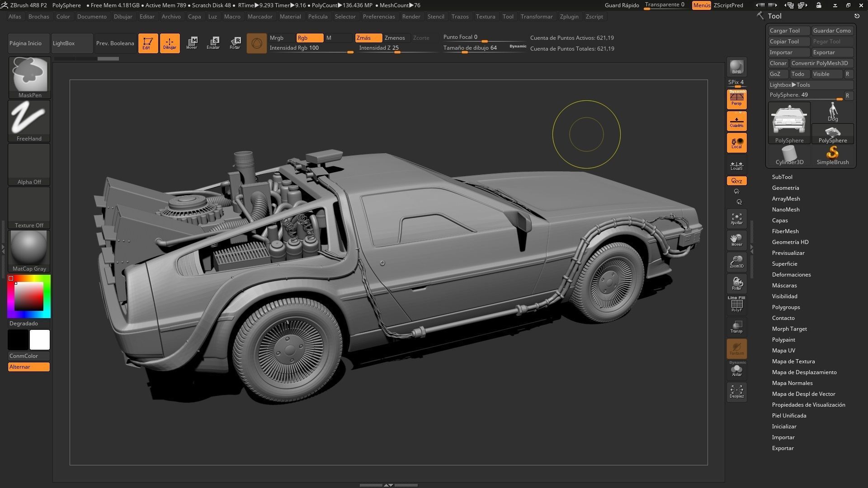
Task: Open the Zplugin menu
Action: 569,17
